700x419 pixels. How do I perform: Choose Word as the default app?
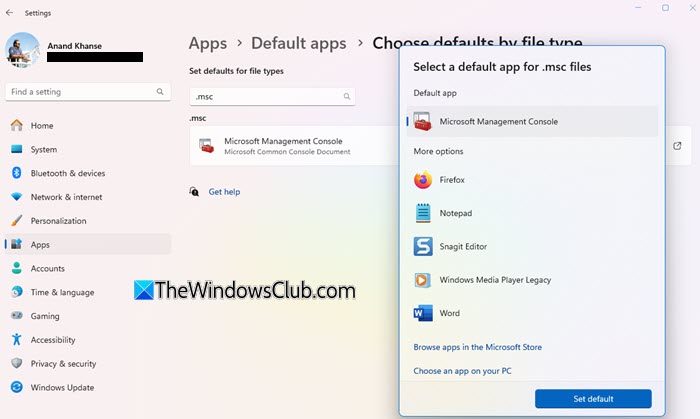(532, 313)
